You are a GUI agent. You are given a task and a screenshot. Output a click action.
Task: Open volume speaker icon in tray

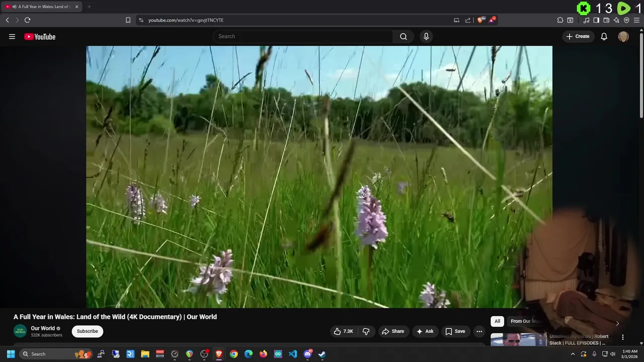[x=612, y=354]
